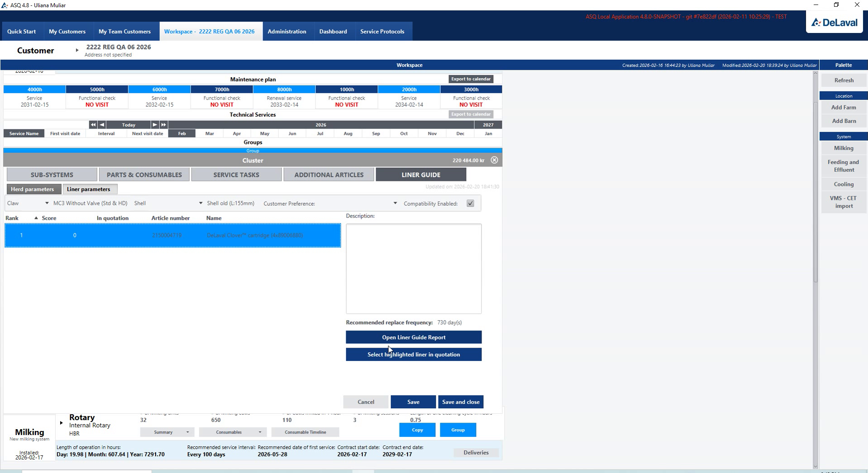
Task: Close the Cluster panel with X icon
Action: [494, 160]
